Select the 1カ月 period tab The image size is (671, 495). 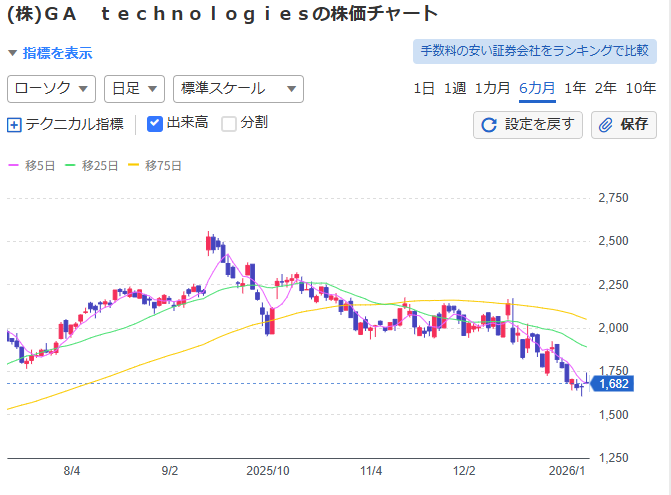(493, 88)
